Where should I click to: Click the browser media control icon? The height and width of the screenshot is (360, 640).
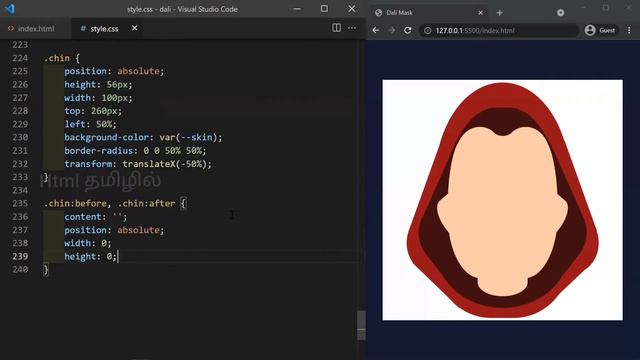click(560, 13)
